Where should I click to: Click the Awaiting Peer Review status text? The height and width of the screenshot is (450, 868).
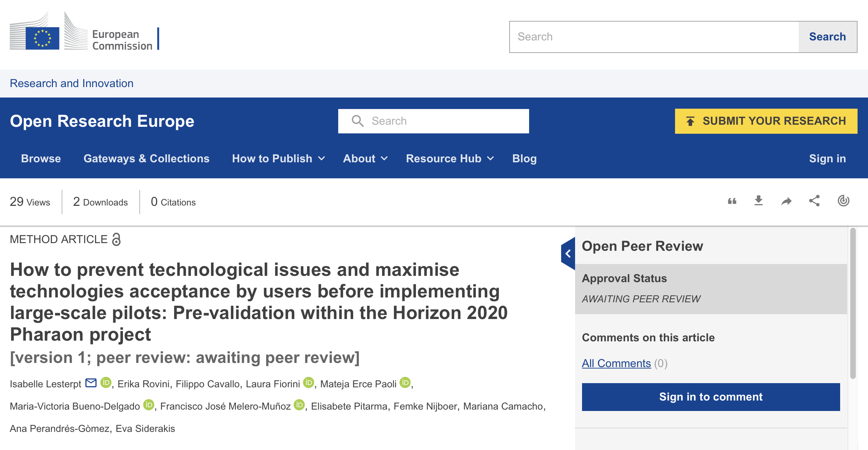[641, 299]
